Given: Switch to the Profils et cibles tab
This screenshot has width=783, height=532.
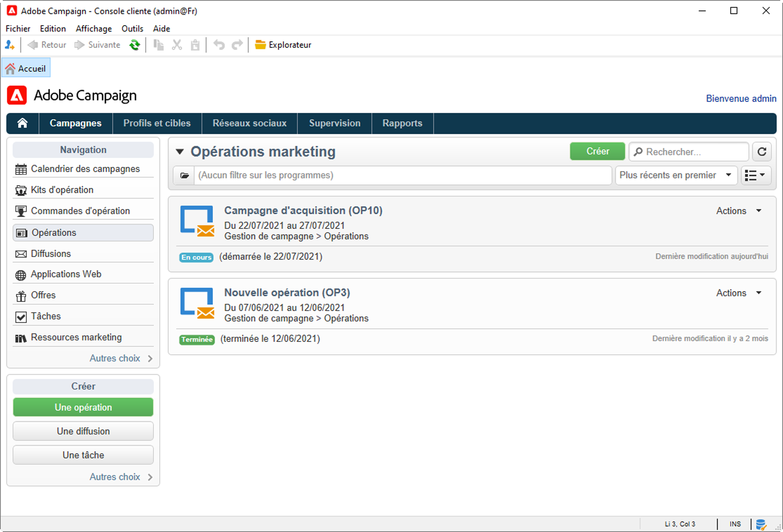Looking at the screenshot, I should 157,123.
